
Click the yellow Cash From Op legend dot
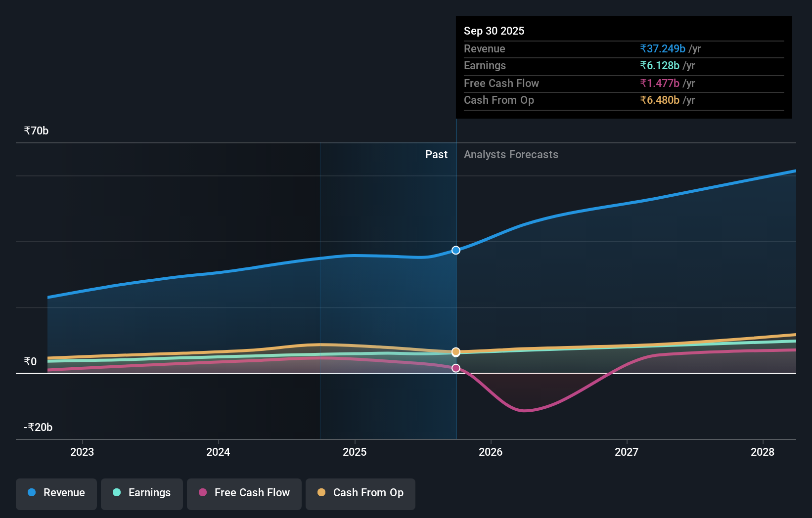point(322,492)
